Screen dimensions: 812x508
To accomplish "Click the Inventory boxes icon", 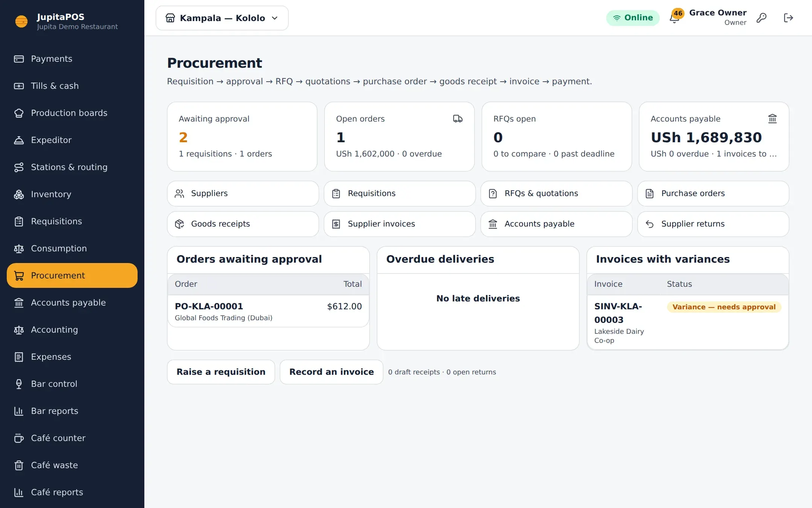I will [19, 194].
